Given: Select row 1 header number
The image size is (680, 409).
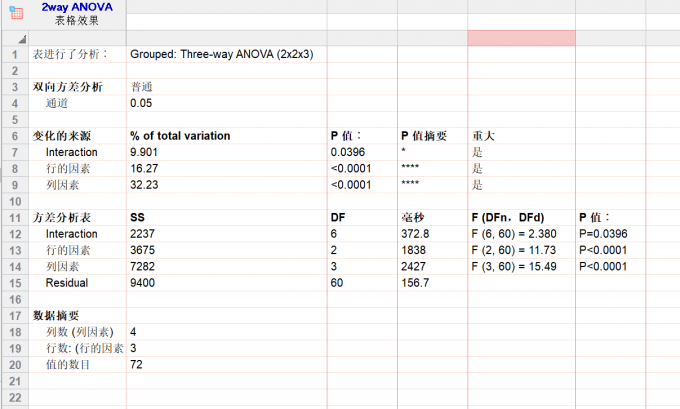Looking at the screenshot, I should click(14, 54).
